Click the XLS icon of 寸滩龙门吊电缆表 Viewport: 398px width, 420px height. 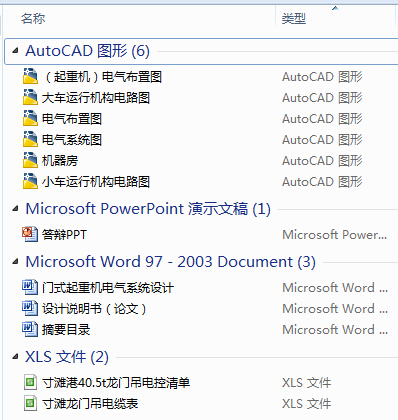point(30,403)
